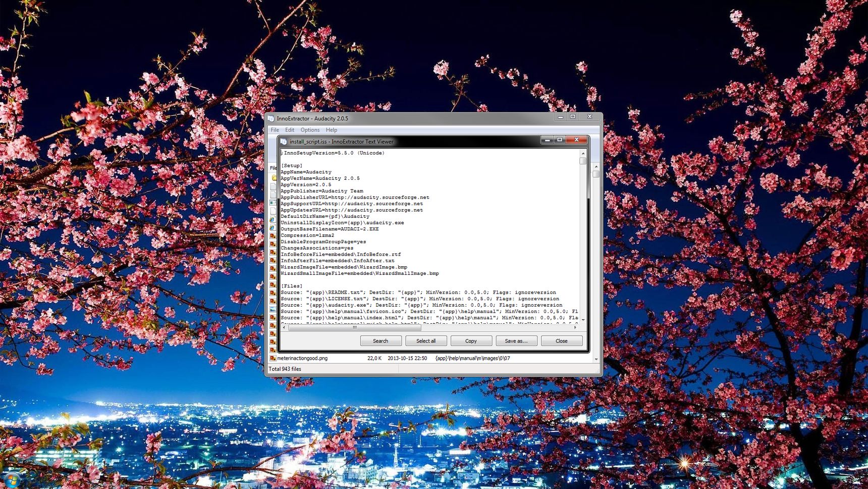Click the 22,0 K file size value
868x489 pixels.
374,358
